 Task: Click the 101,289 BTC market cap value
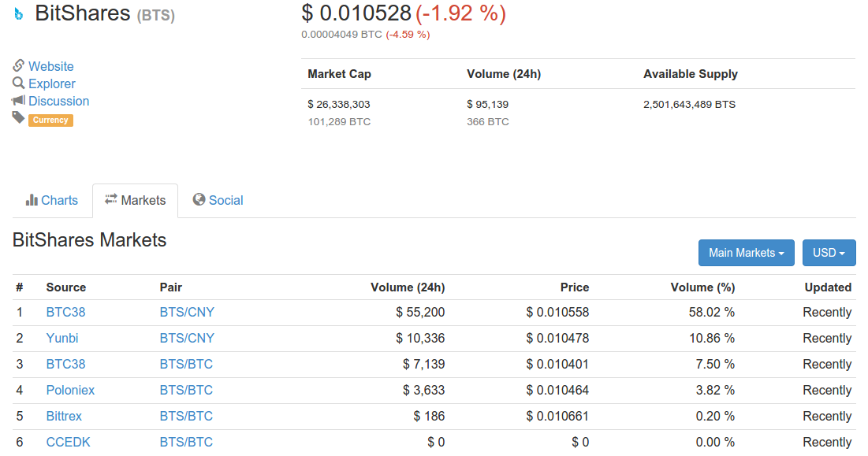tap(339, 121)
